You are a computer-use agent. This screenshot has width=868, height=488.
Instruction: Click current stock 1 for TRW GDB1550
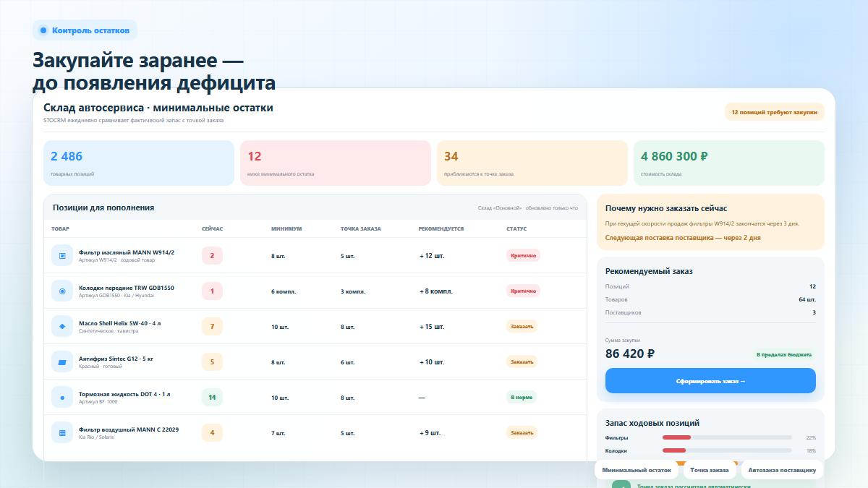click(x=212, y=291)
